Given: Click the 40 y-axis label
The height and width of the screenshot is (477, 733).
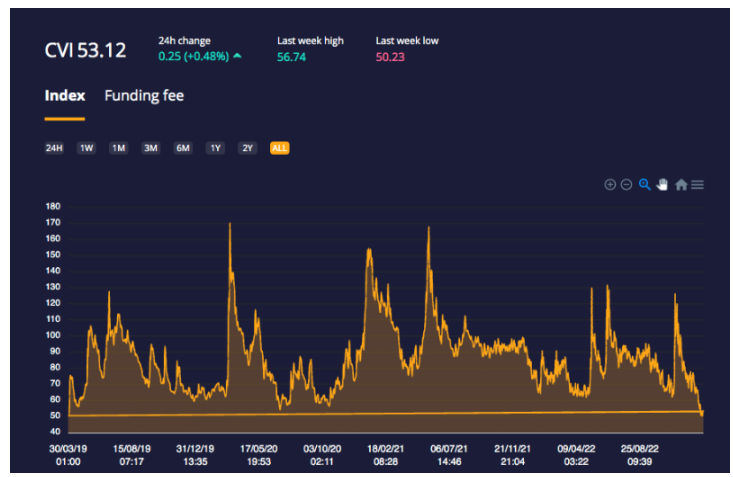Looking at the screenshot, I should pyautogui.click(x=55, y=431).
